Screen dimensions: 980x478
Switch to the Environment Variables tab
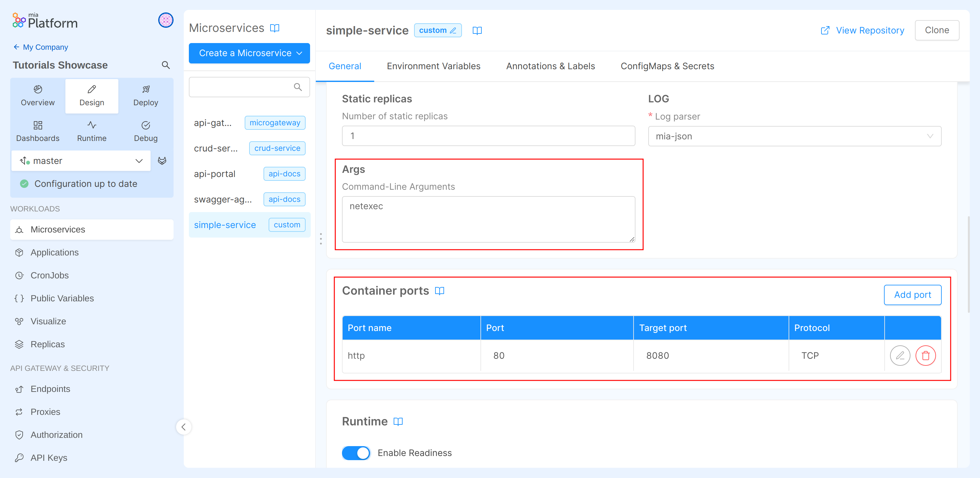point(433,66)
